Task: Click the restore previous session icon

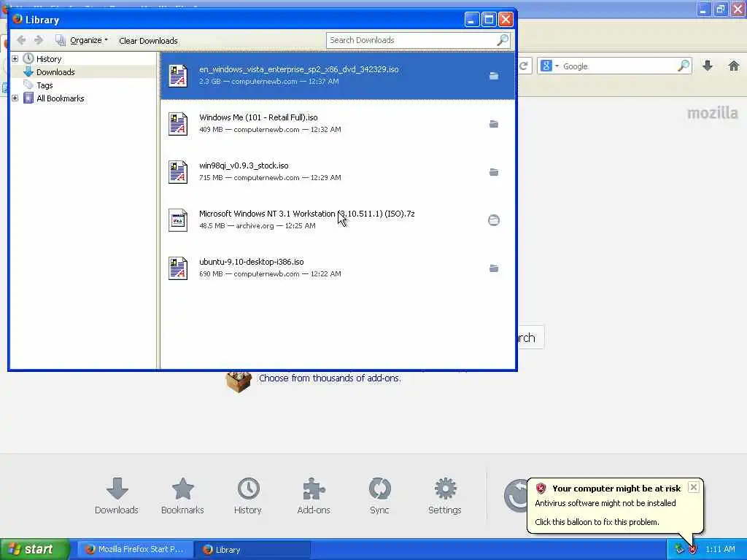Action: (x=516, y=496)
